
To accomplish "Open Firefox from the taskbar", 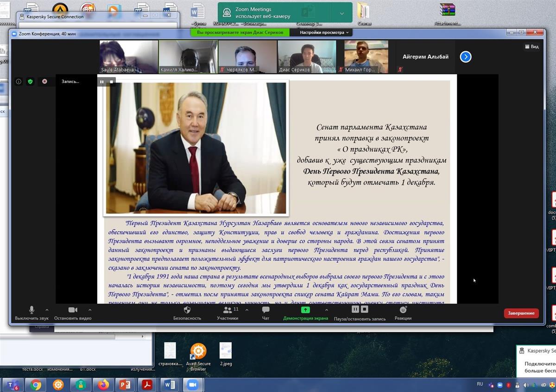I will tap(103, 385).
